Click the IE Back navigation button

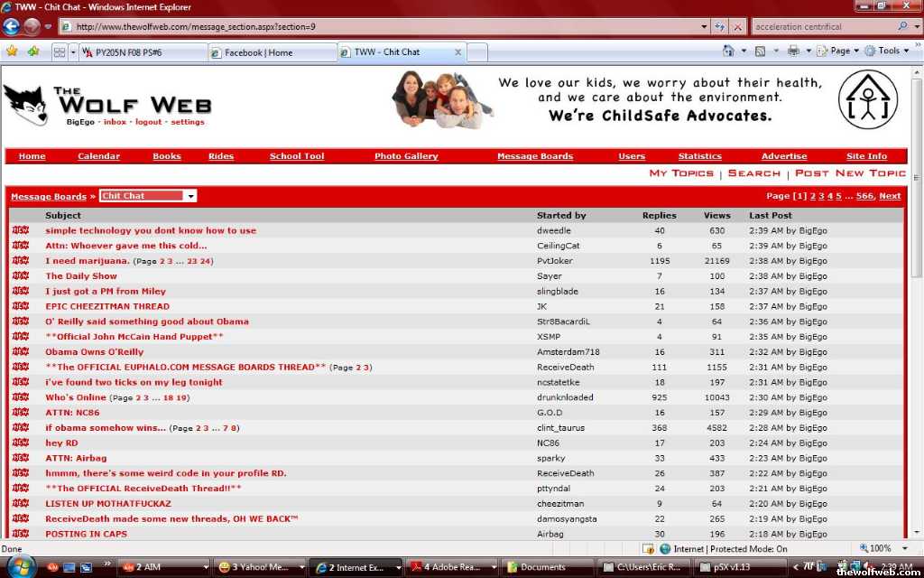(x=13, y=26)
